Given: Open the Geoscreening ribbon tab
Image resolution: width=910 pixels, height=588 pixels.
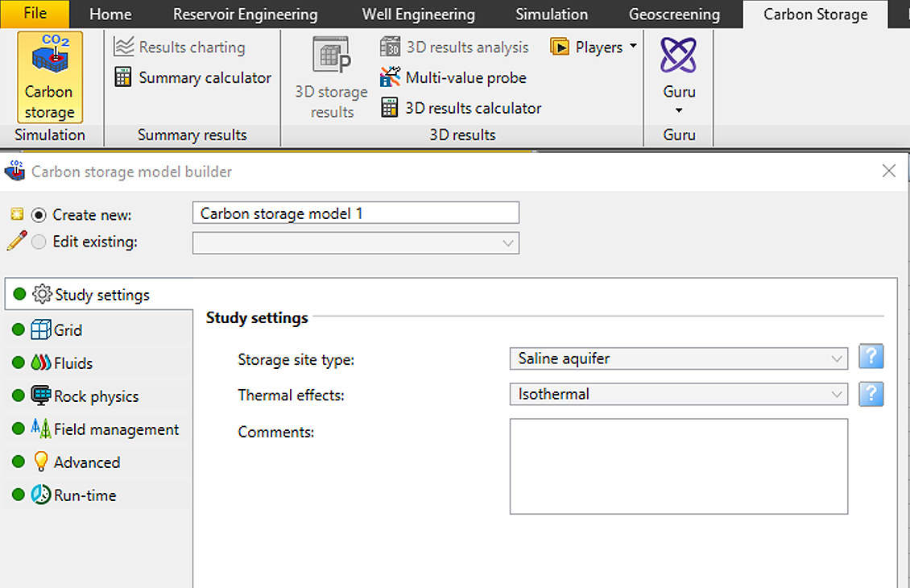Looking at the screenshot, I should (674, 14).
